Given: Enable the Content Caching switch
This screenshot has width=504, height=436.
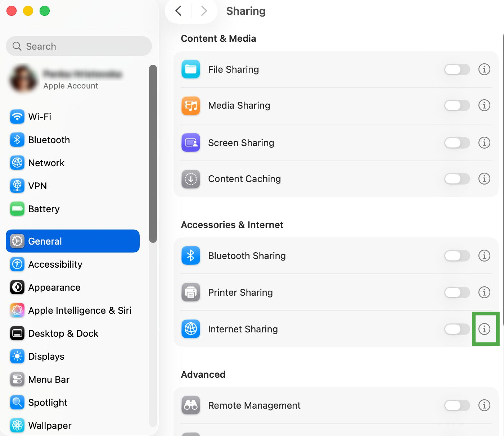Looking at the screenshot, I should pos(457,179).
